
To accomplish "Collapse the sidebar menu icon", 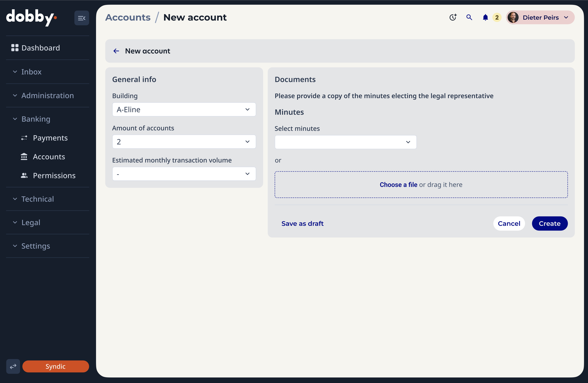I will 81,18.
